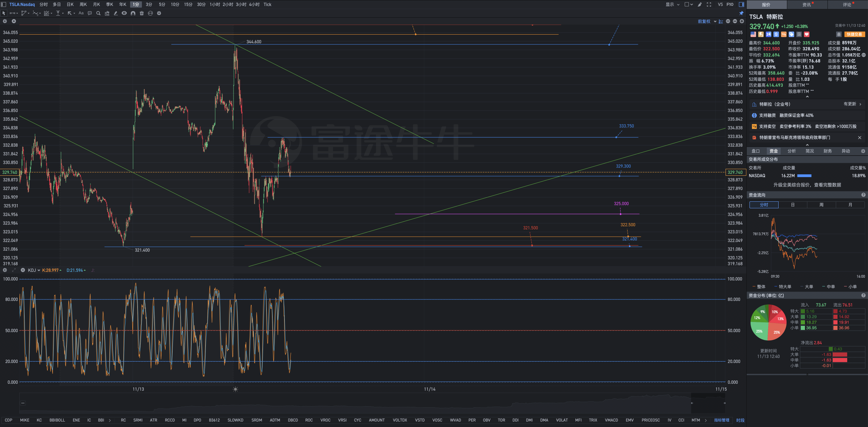
Task: Open the 显示 display dropdown
Action: 673,5
